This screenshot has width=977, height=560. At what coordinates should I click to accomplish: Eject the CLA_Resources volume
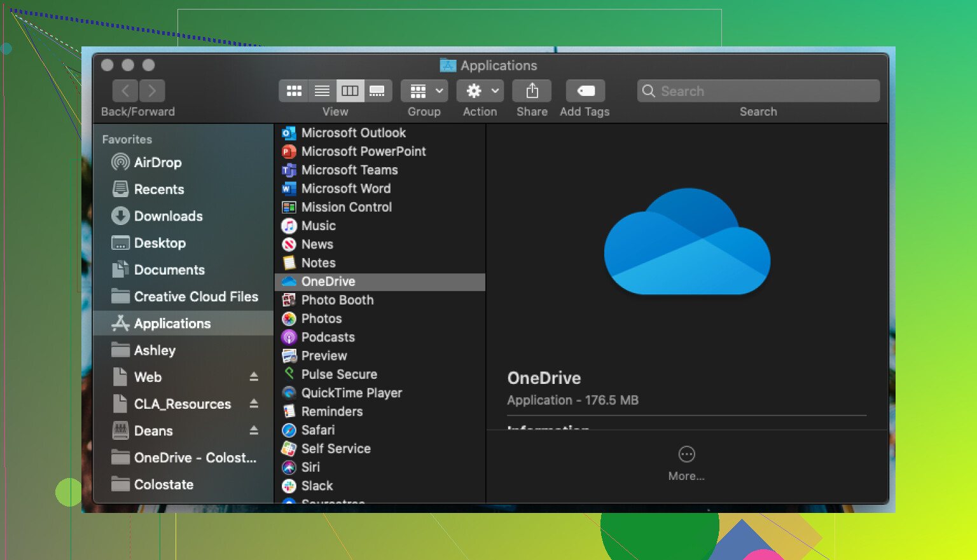click(254, 404)
